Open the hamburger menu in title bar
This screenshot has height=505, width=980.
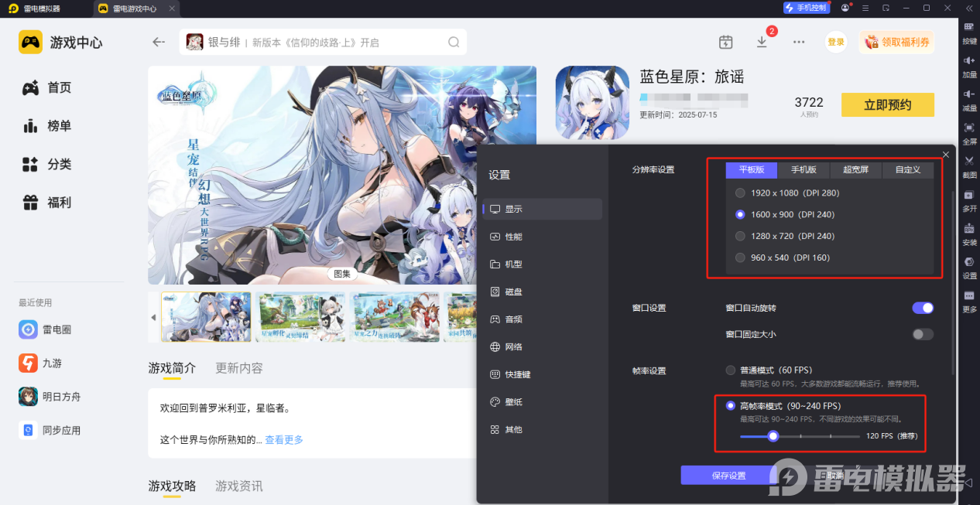point(865,8)
